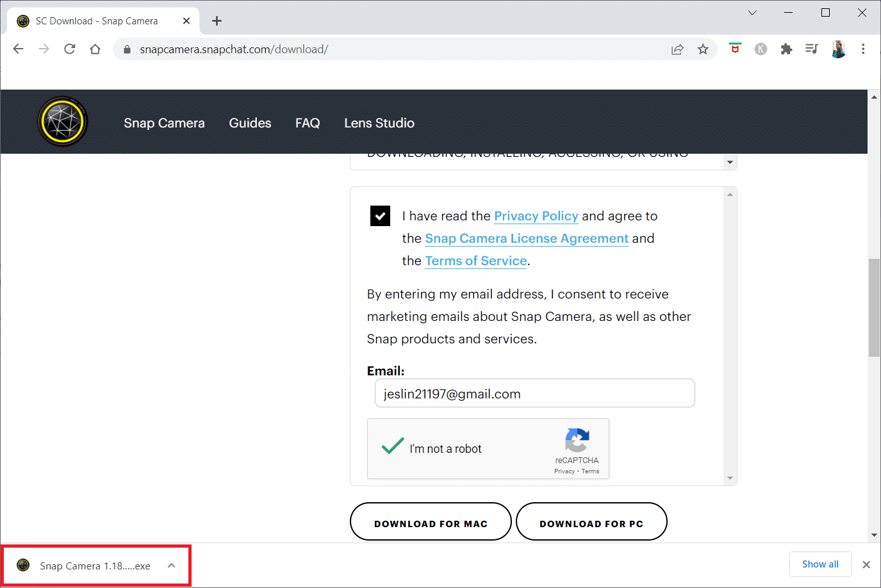Open the Terms of Service link
The height and width of the screenshot is (588, 881).
tap(475, 261)
